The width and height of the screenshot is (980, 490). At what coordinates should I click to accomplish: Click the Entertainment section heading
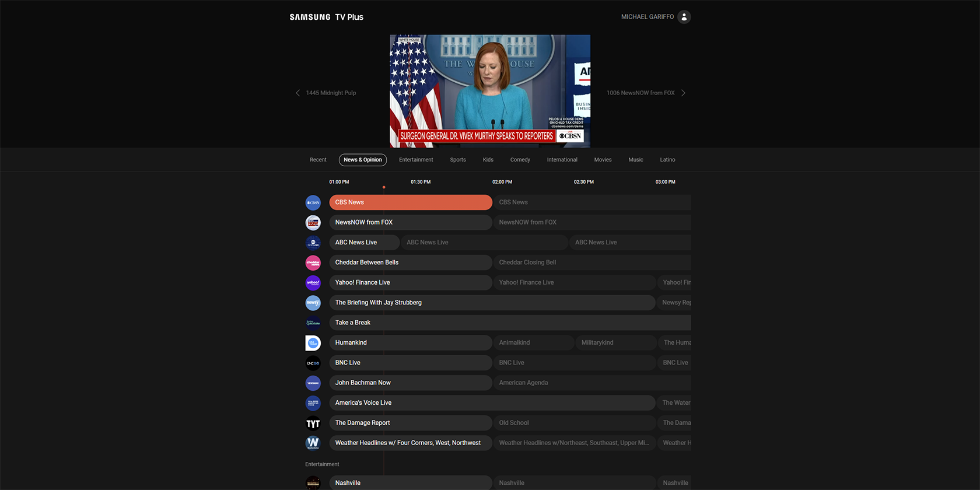pos(322,464)
